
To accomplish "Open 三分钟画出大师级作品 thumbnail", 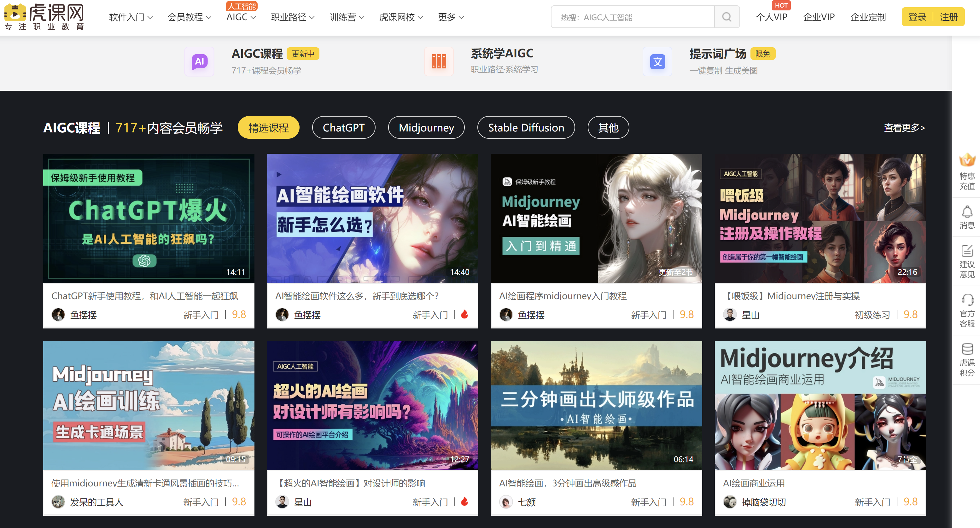I will (596, 405).
